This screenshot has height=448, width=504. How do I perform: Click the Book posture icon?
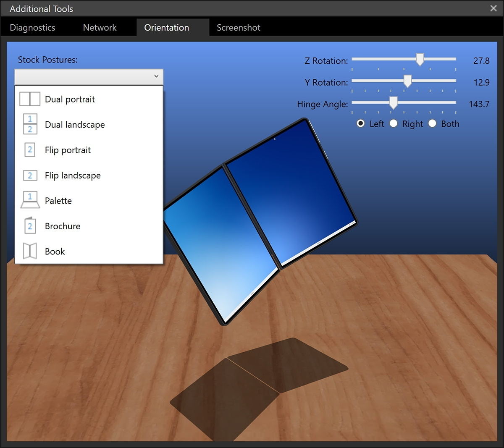tap(30, 251)
